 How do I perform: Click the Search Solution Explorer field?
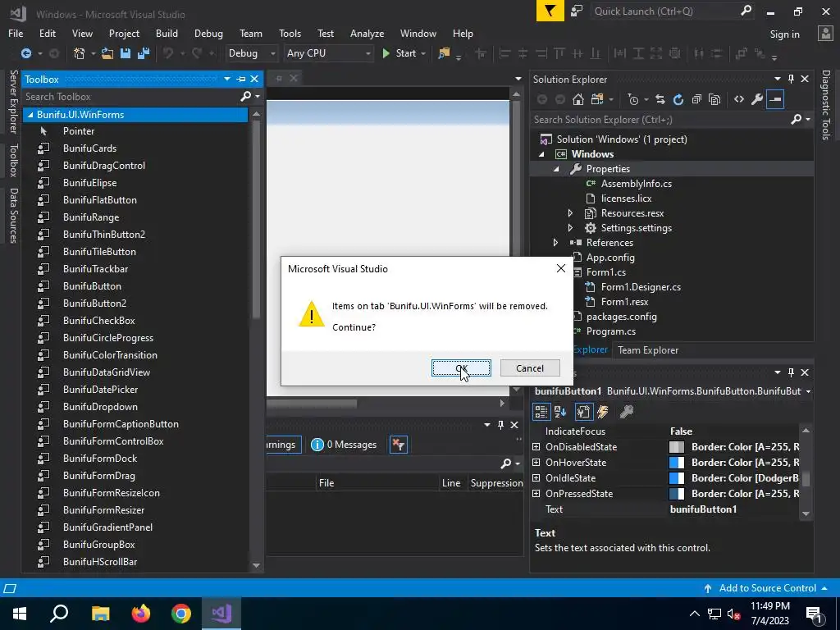tap(660, 120)
